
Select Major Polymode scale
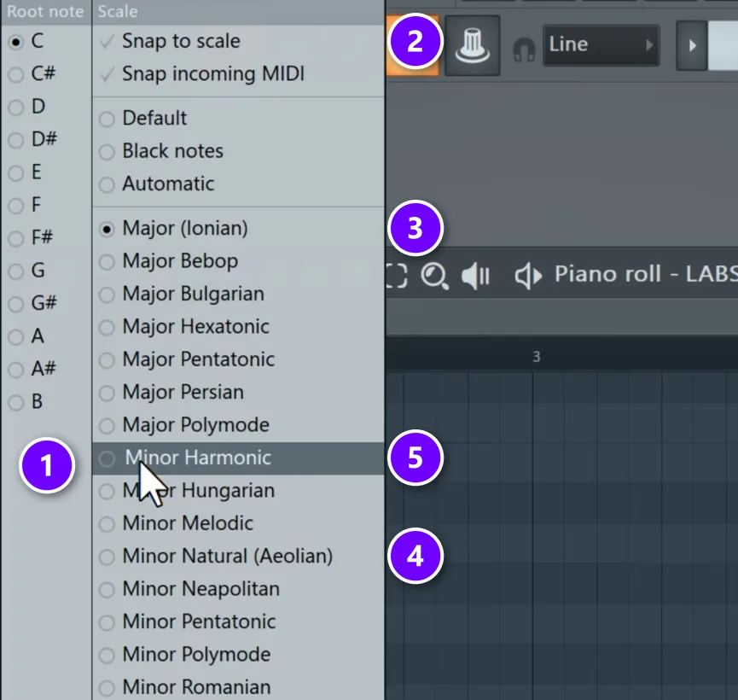(238, 425)
